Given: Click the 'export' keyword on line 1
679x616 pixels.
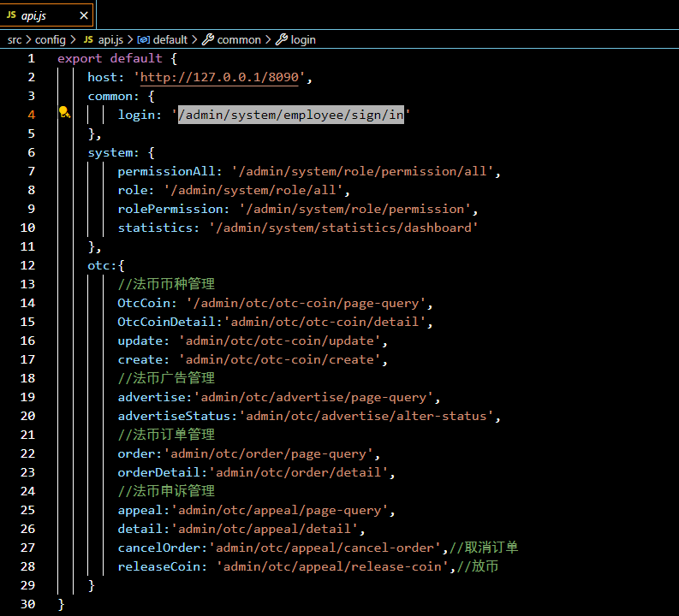Looking at the screenshot, I should (x=80, y=58).
